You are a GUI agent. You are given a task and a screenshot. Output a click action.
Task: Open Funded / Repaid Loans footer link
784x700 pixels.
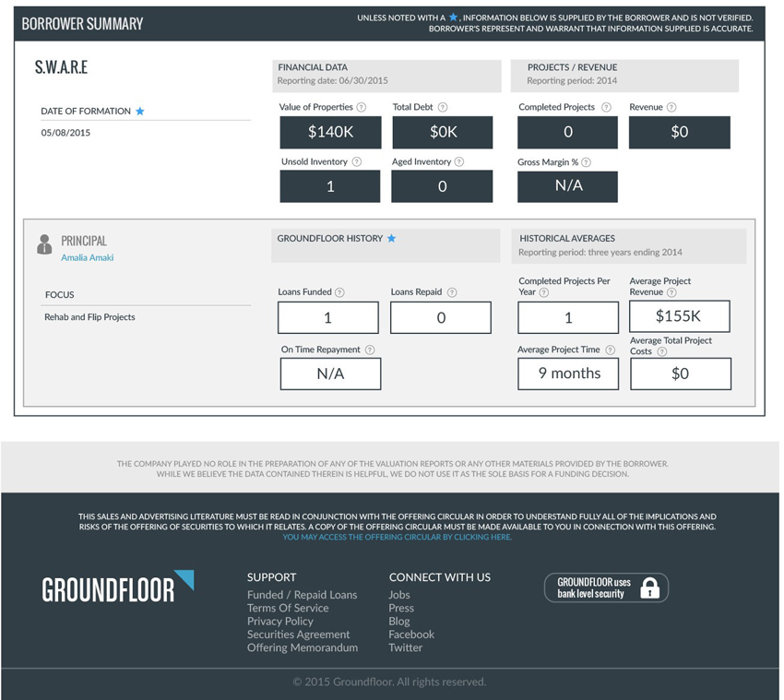pyautogui.click(x=302, y=595)
